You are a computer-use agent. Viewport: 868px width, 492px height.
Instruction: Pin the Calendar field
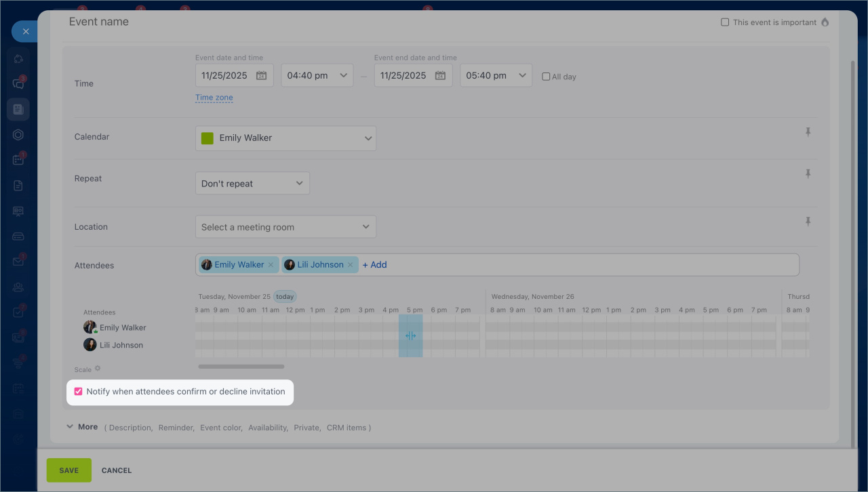(x=808, y=132)
